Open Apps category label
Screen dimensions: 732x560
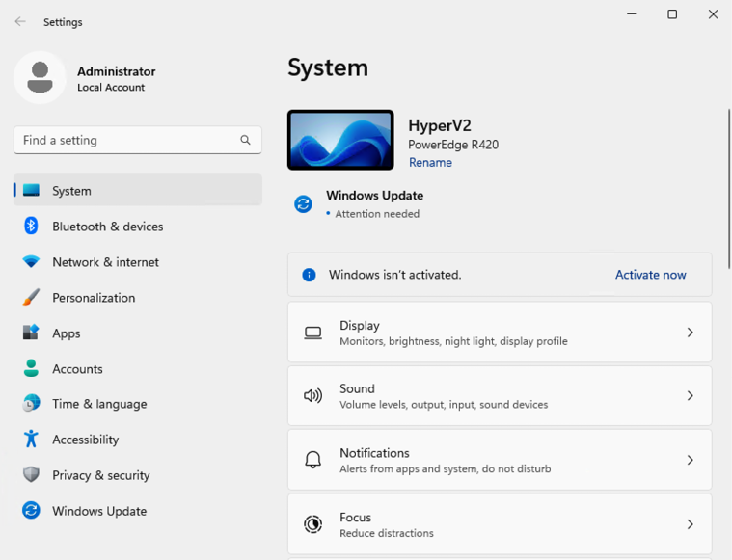pos(67,333)
